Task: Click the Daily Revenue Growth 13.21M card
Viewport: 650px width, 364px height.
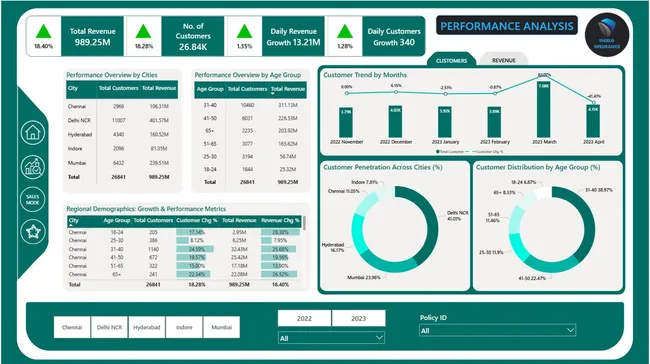Action: pos(293,36)
